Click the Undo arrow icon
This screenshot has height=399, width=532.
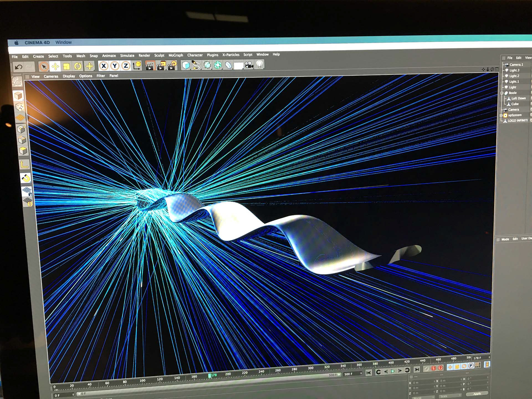coord(19,67)
